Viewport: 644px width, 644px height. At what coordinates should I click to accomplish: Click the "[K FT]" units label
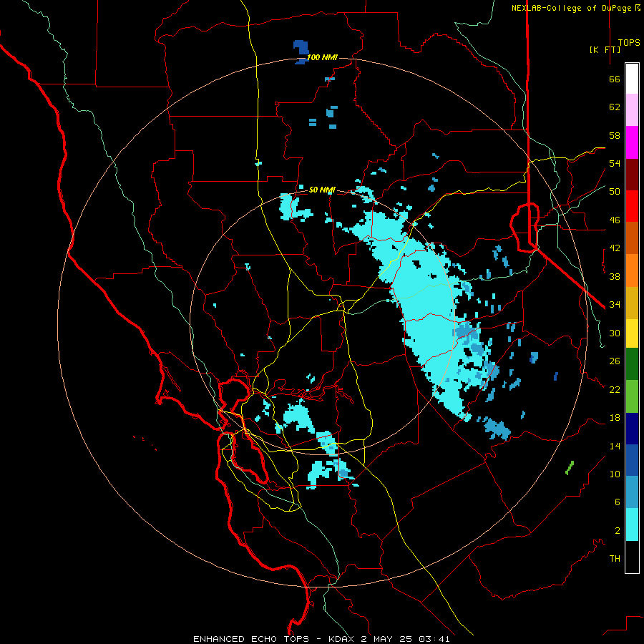(x=605, y=49)
